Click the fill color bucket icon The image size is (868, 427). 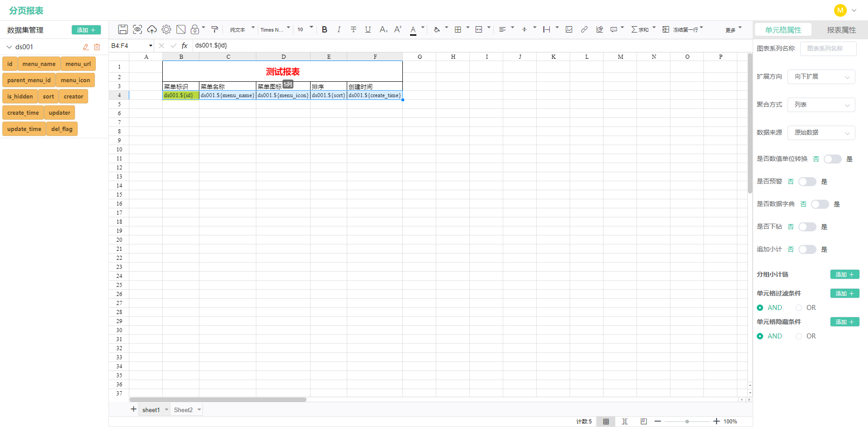437,29
